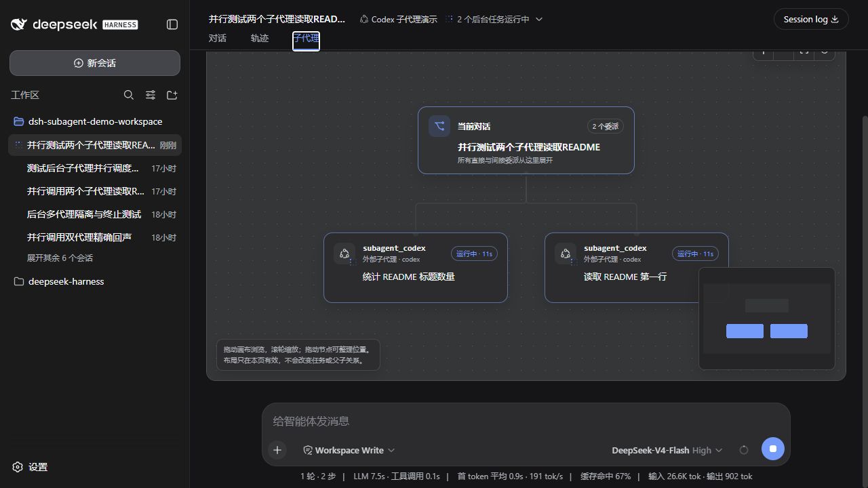Click status text 输入 26.6K tok
Viewport: 868px width, 488px height.
pos(675,476)
